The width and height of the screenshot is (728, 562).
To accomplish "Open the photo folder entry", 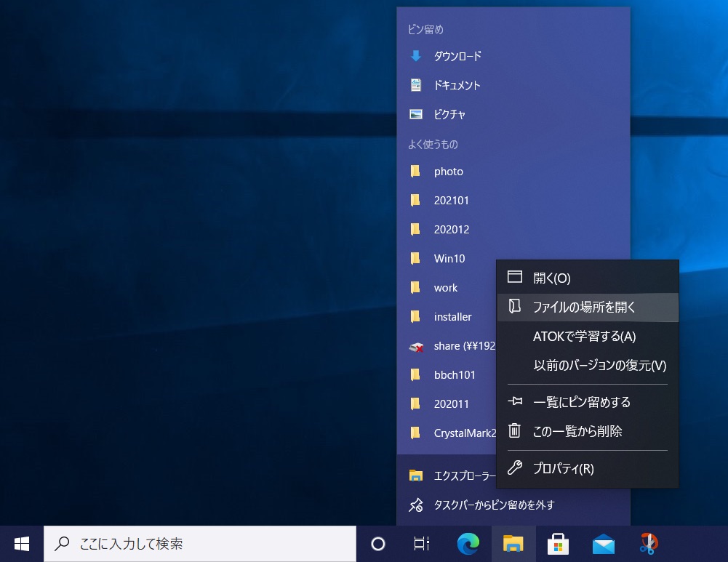I will [x=513, y=172].
